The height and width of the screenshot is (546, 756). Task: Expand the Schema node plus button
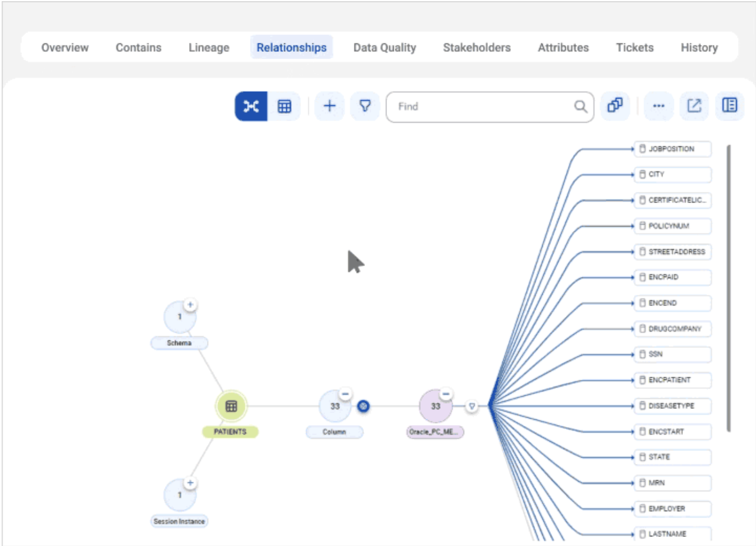[190, 305]
